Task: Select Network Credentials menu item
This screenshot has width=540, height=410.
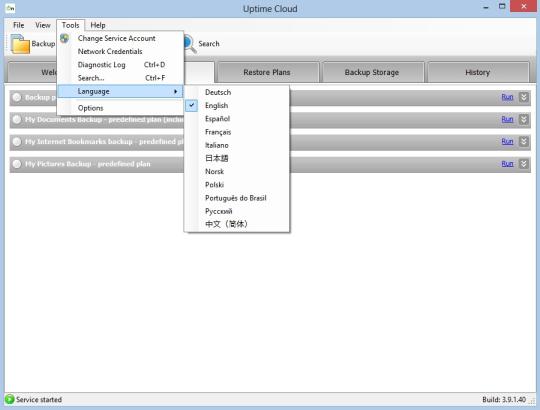Action: 120,51
